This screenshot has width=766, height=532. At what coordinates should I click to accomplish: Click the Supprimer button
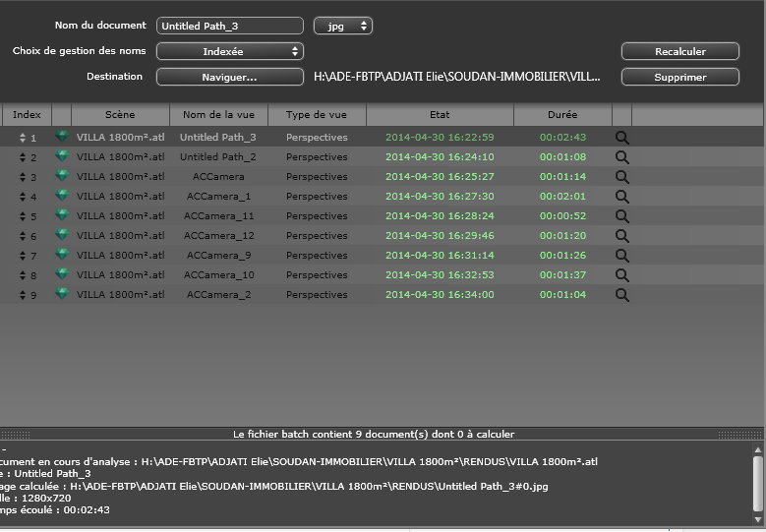[680, 77]
